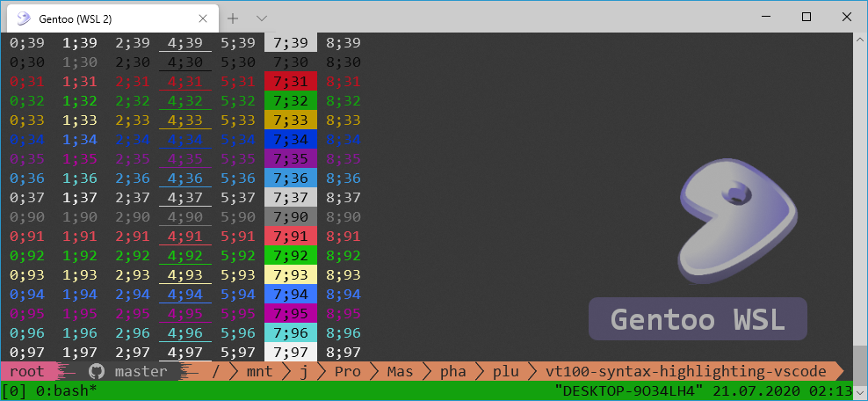Image resolution: width=868 pixels, height=401 pixels.
Task: Click the magenta 7;95 color block
Action: 291,313
